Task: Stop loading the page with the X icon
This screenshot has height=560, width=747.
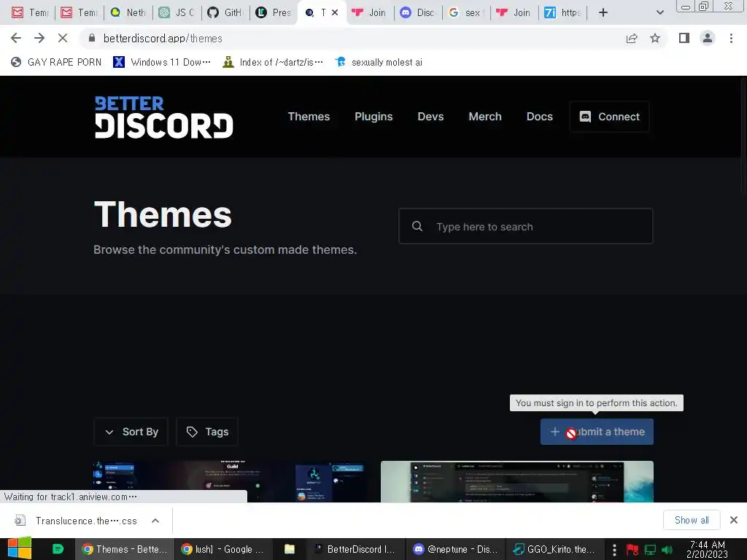Action: click(x=63, y=38)
